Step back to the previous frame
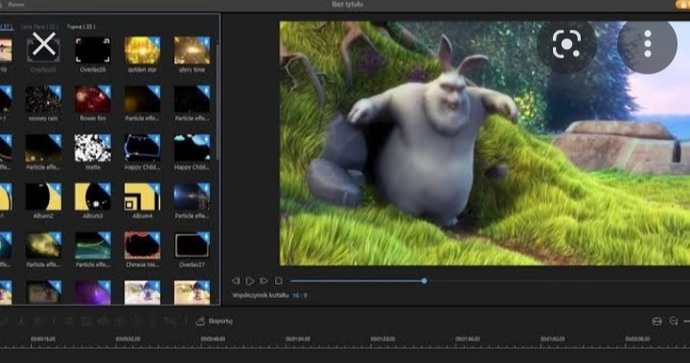Viewport: 690px width, 363px height. (x=236, y=281)
